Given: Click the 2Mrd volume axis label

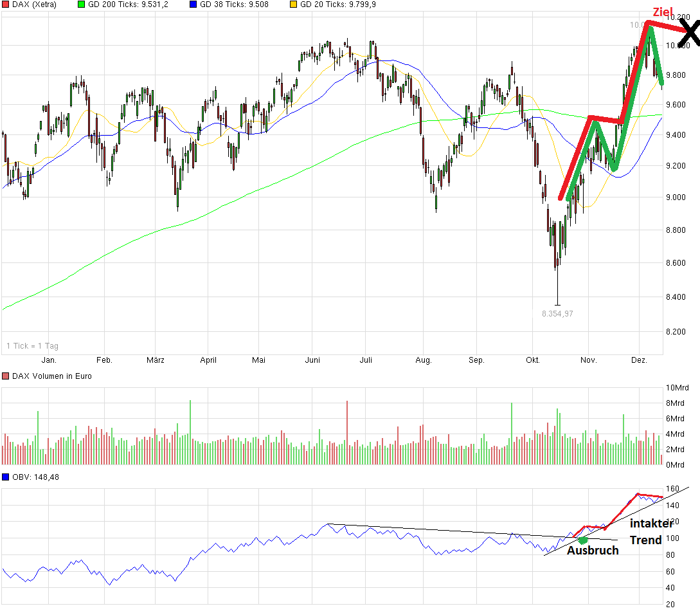Looking at the screenshot, I should tap(675, 450).
